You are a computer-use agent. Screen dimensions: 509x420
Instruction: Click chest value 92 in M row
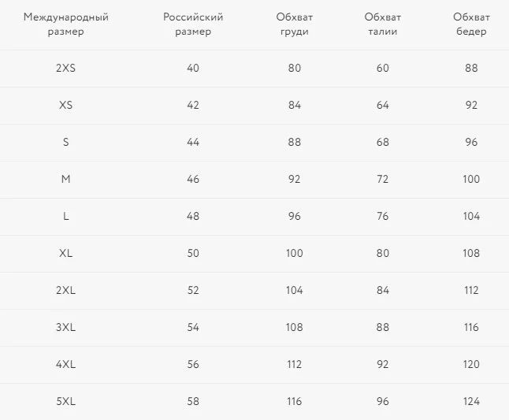295,179
